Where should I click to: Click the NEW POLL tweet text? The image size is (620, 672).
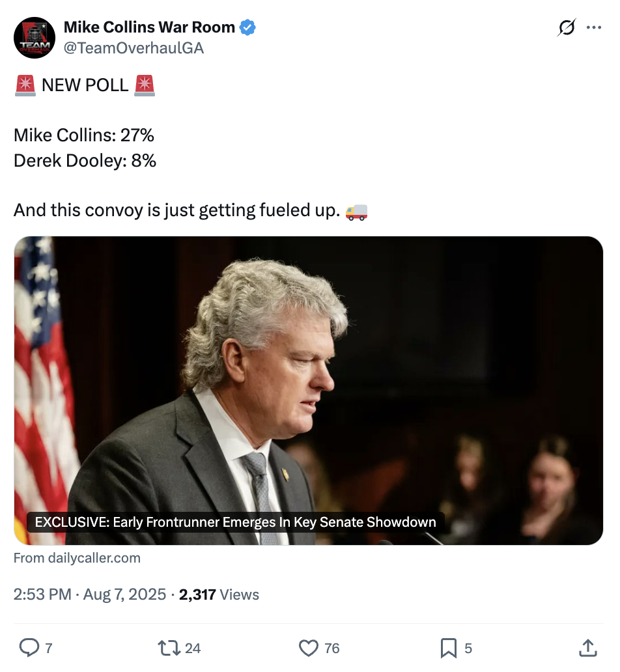pyautogui.click(x=85, y=85)
